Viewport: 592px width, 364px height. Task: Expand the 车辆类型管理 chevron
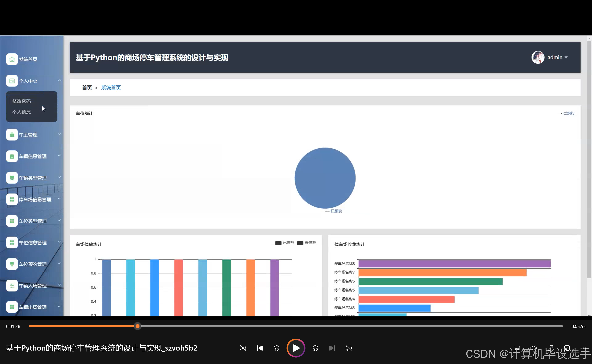(59, 177)
